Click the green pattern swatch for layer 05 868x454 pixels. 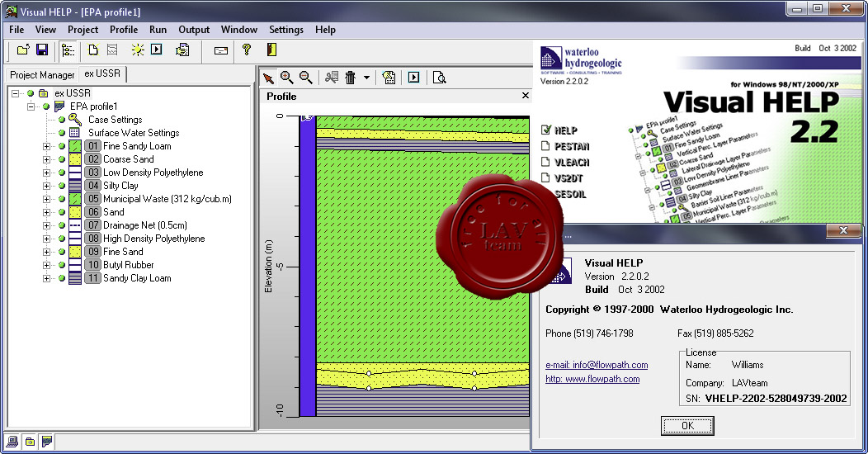pos(75,199)
